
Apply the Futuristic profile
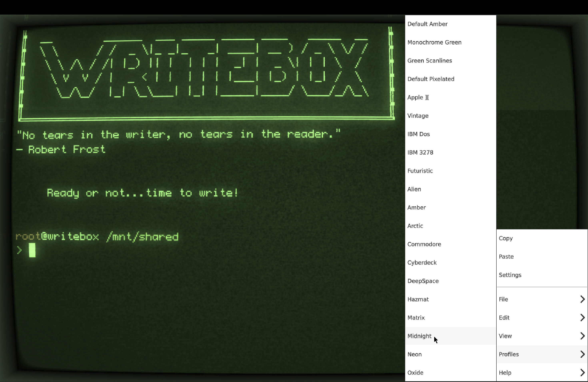click(450, 171)
